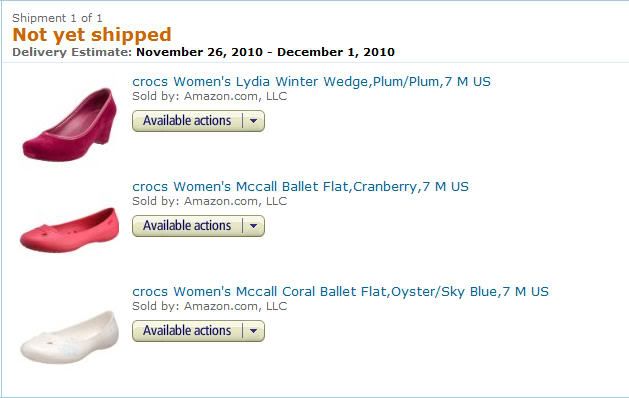Click the cranberry ballet flat thumbnail
This screenshot has width=629, height=398.
click(x=69, y=230)
